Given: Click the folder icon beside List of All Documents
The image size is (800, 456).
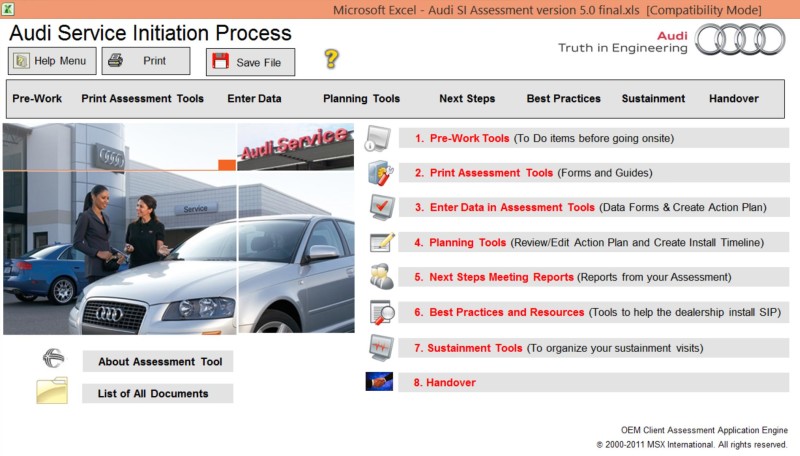Looking at the screenshot, I should 52,391.
